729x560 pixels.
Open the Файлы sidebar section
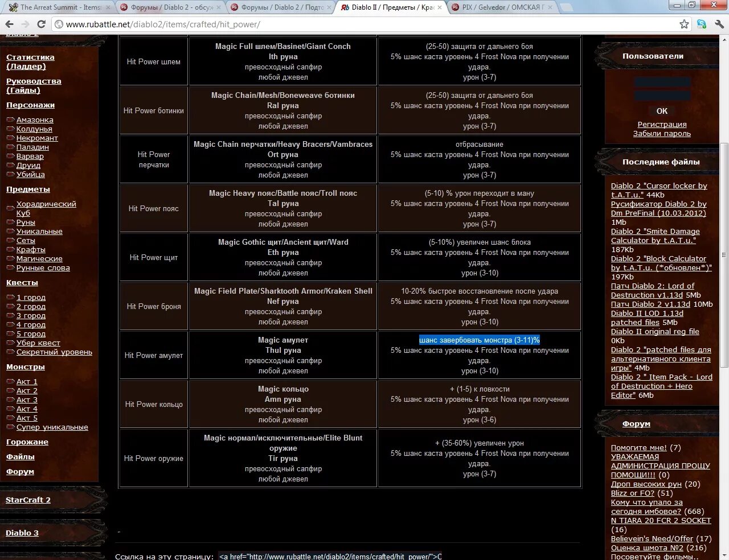point(21,457)
